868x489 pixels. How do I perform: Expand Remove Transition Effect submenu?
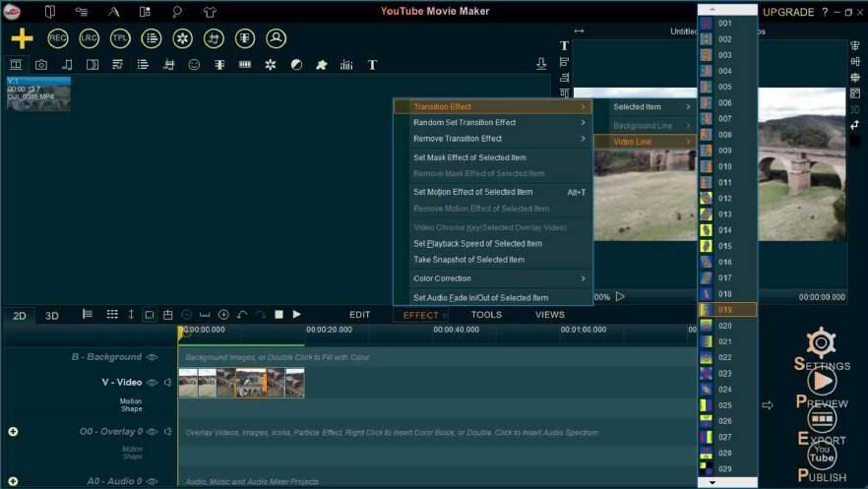493,139
